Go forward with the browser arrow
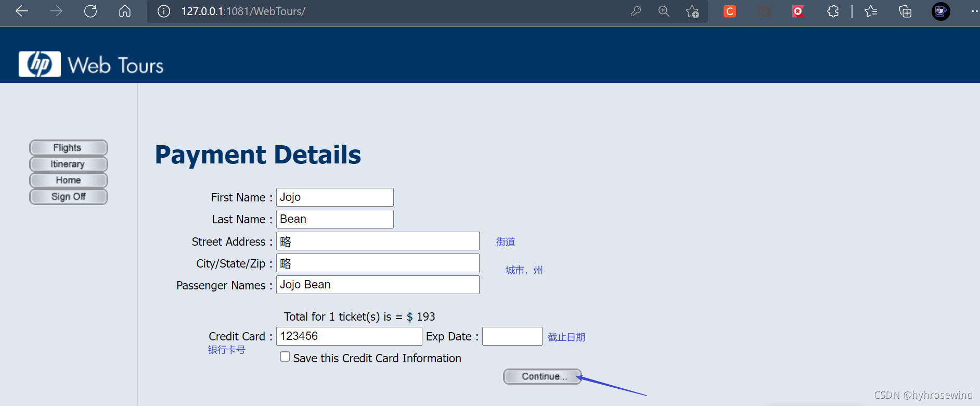 56,11
